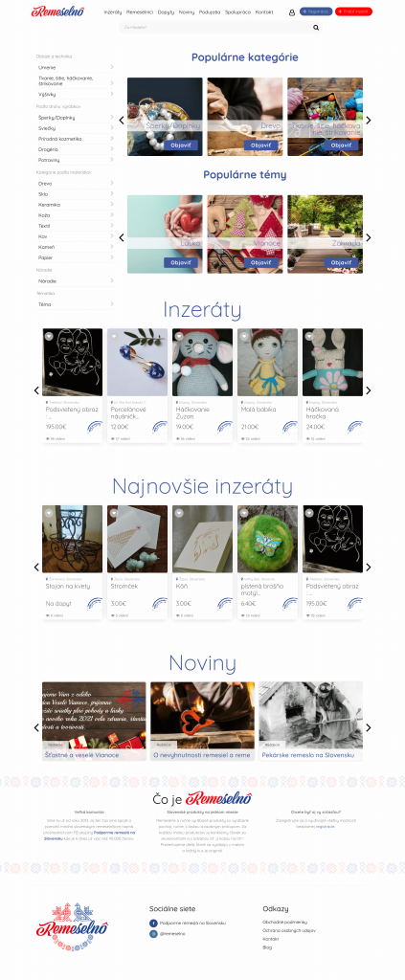Open the user account icon
This screenshot has height=980, width=405.
coord(292,12)
